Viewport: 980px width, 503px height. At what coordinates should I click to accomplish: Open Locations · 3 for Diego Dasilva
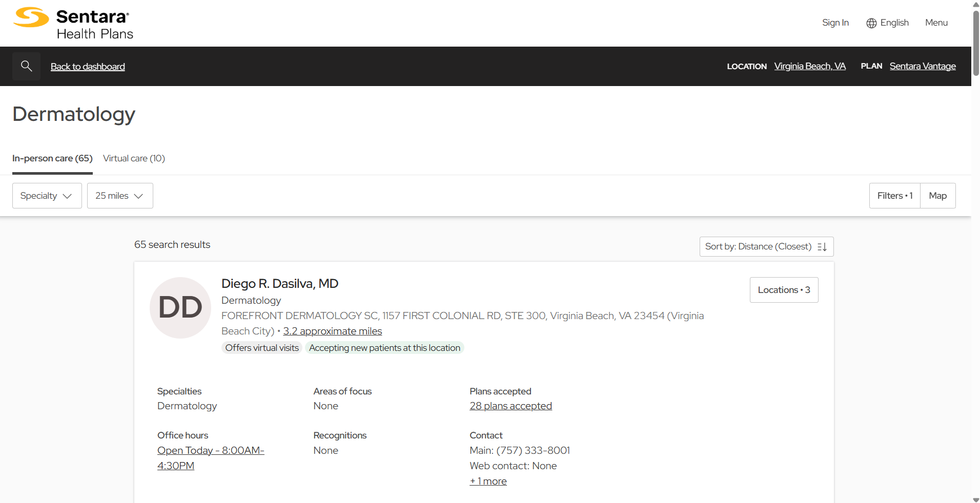tap(784, 289)
